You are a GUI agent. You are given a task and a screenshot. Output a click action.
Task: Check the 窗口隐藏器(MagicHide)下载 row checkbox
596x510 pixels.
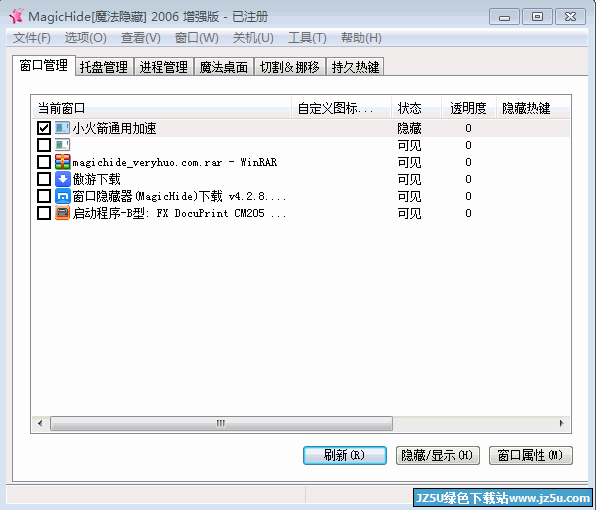[44, 196]
